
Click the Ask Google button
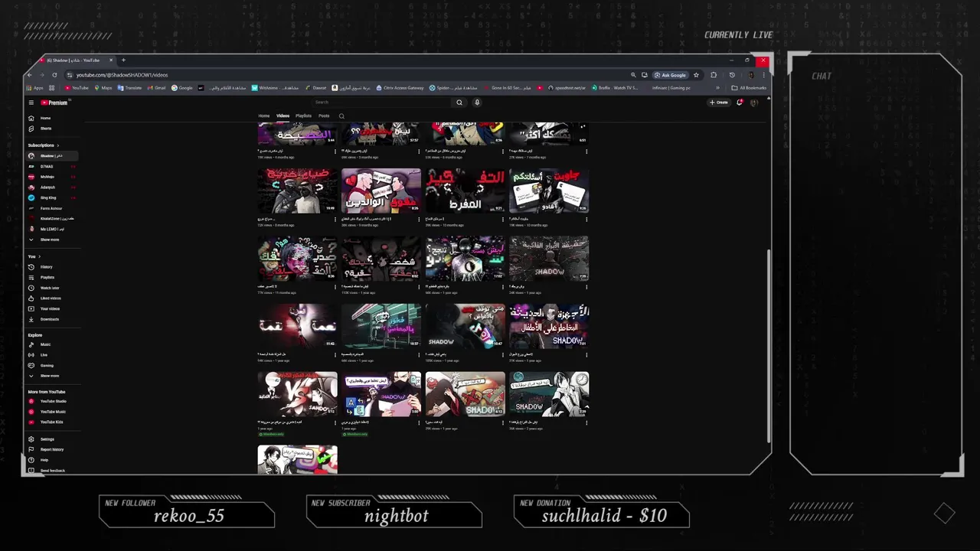[670, 75]
